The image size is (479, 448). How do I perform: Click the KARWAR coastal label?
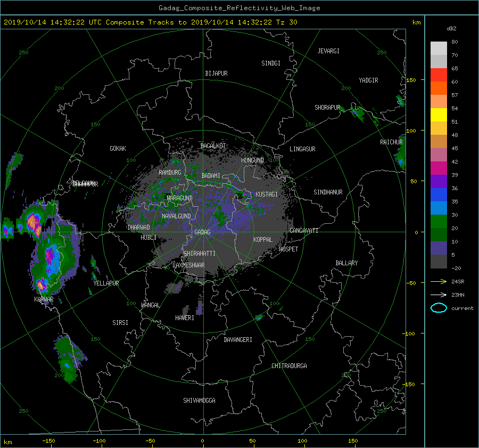click(x=44, y=299)
